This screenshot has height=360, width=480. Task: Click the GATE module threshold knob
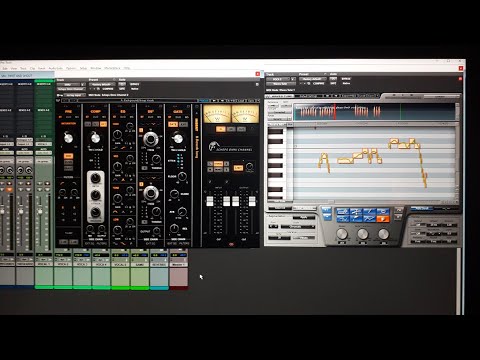pos(177,138)
